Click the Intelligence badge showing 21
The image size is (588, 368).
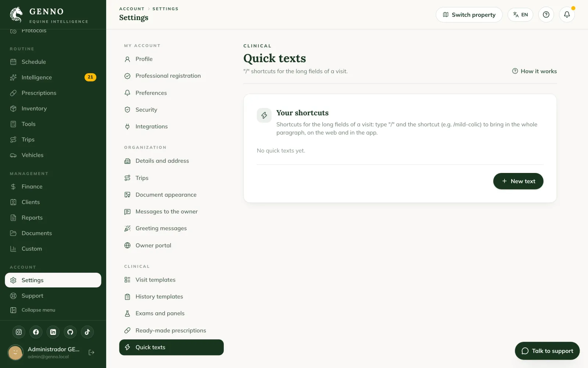click(x=90, y=77)
